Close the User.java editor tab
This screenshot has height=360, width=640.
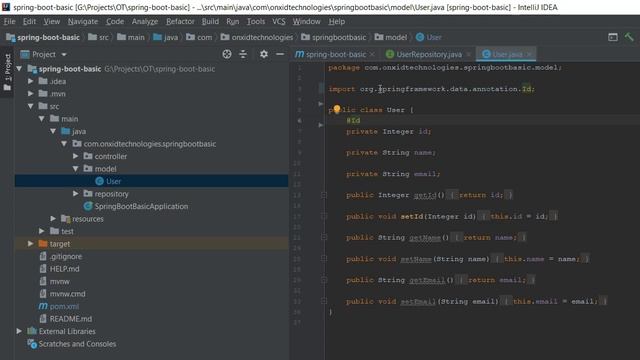click(529, 54)
